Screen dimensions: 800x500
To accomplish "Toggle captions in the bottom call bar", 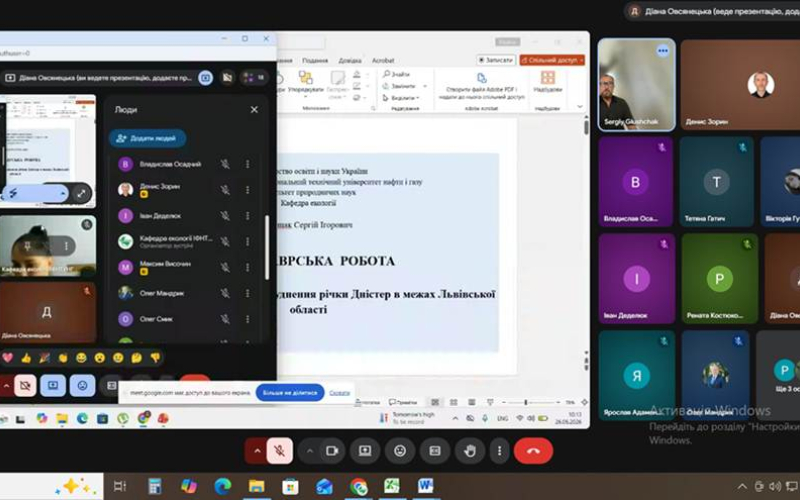I will 435,451.
